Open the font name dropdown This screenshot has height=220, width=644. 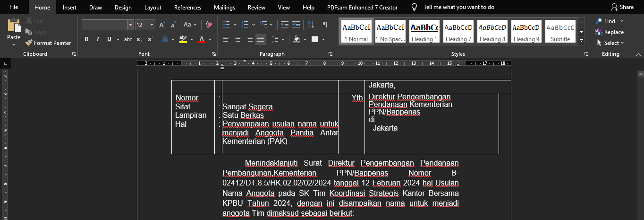click(x=130, y=25)
